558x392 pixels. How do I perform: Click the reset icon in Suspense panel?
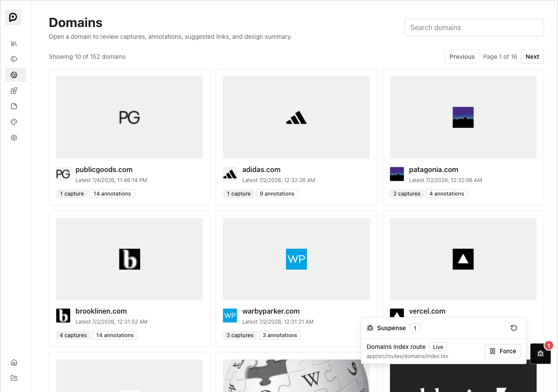point(514,328)
